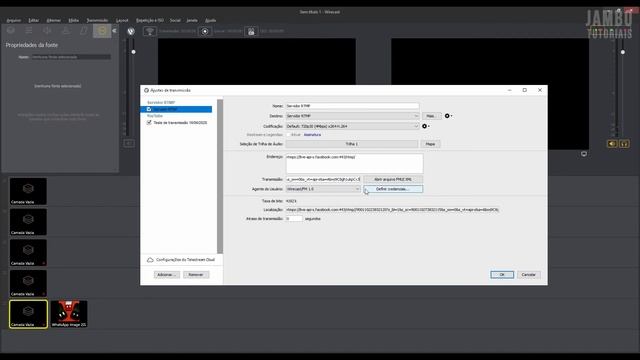Click the Localização URL field

tap(392, 210)
